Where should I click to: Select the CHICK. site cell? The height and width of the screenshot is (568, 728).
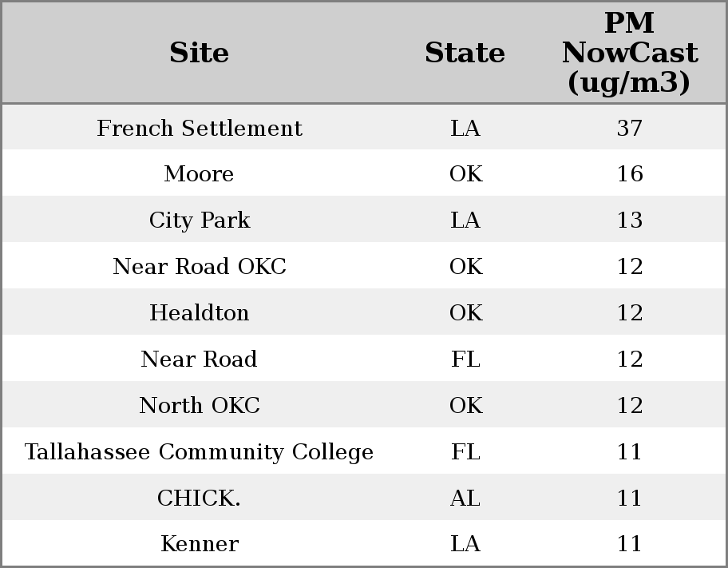click(199, 498)
